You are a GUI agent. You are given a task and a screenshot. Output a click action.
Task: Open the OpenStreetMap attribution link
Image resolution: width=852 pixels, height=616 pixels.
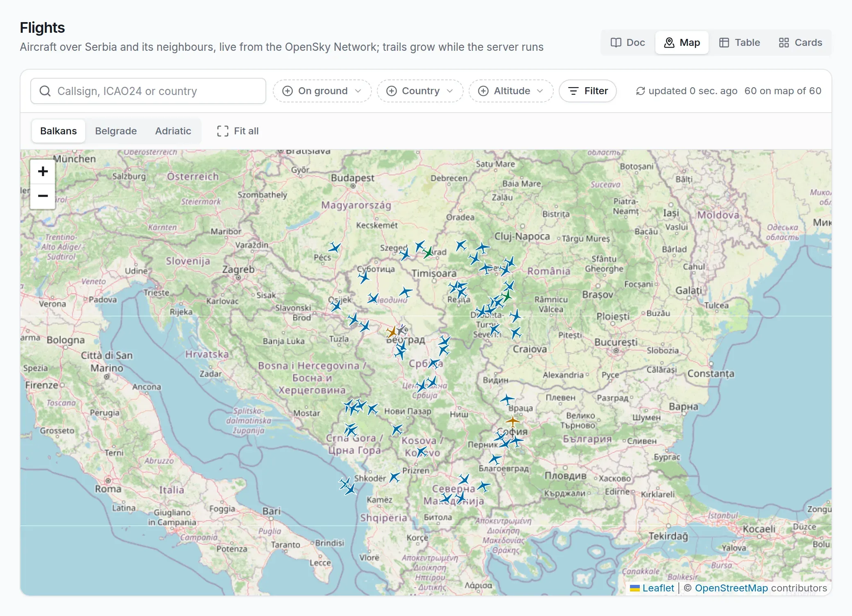[731, 588]
